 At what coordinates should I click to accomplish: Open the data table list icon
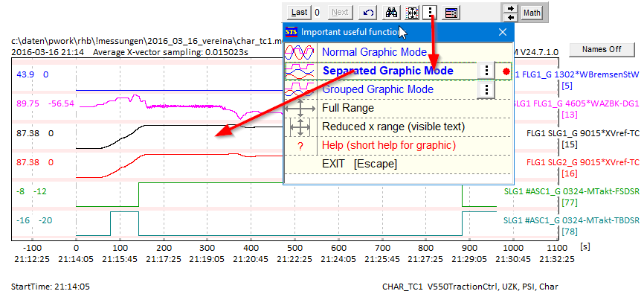coord(452,13)
